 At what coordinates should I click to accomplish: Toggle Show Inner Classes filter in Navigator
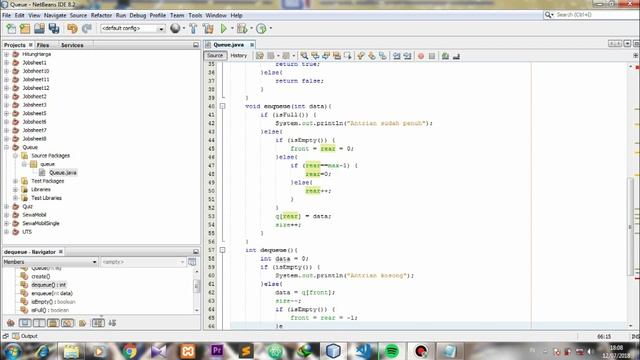tap(67, 323)
